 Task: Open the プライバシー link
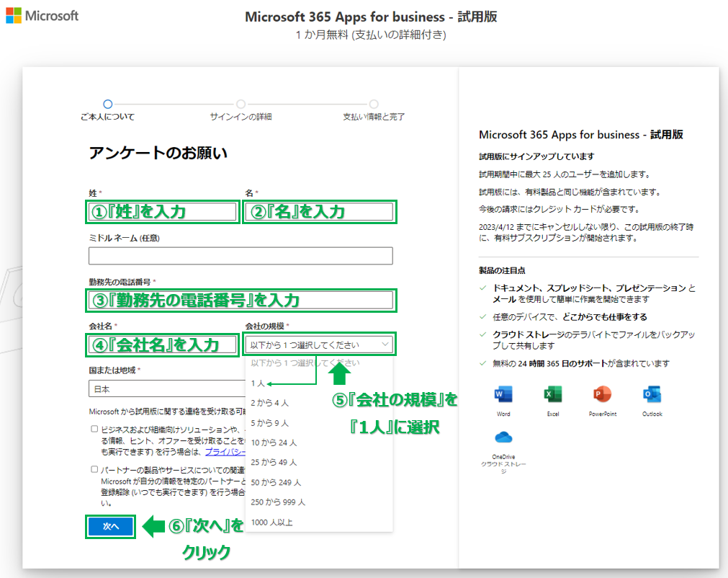[x=225, y=452]
